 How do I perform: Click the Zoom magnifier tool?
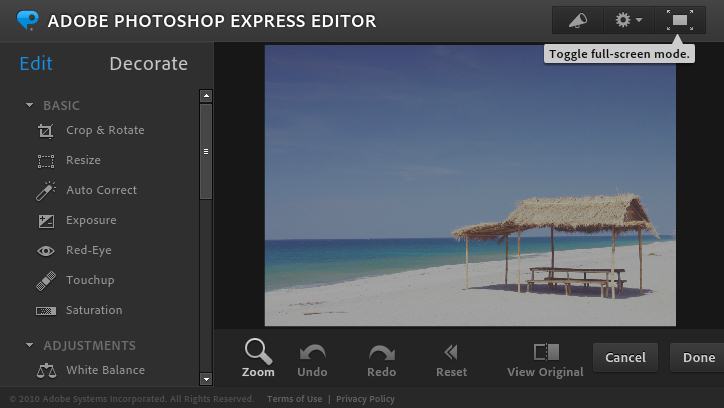(258, 358)
